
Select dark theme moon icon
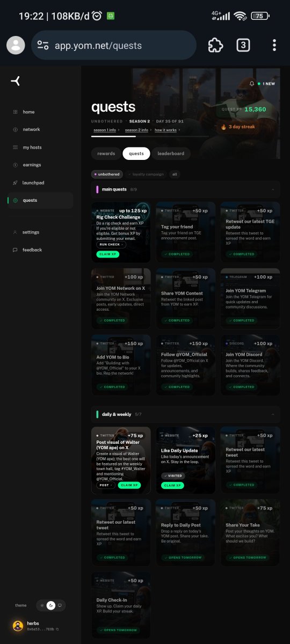coord(51,605)
